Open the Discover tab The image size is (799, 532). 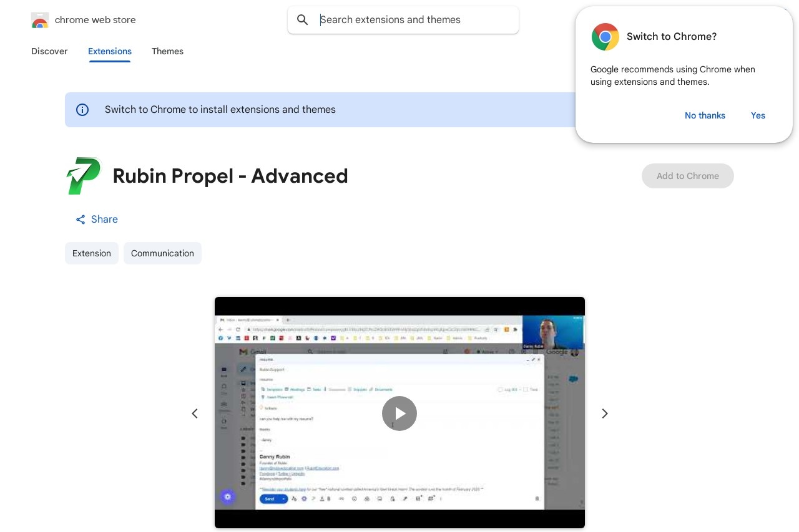point(49,51)
